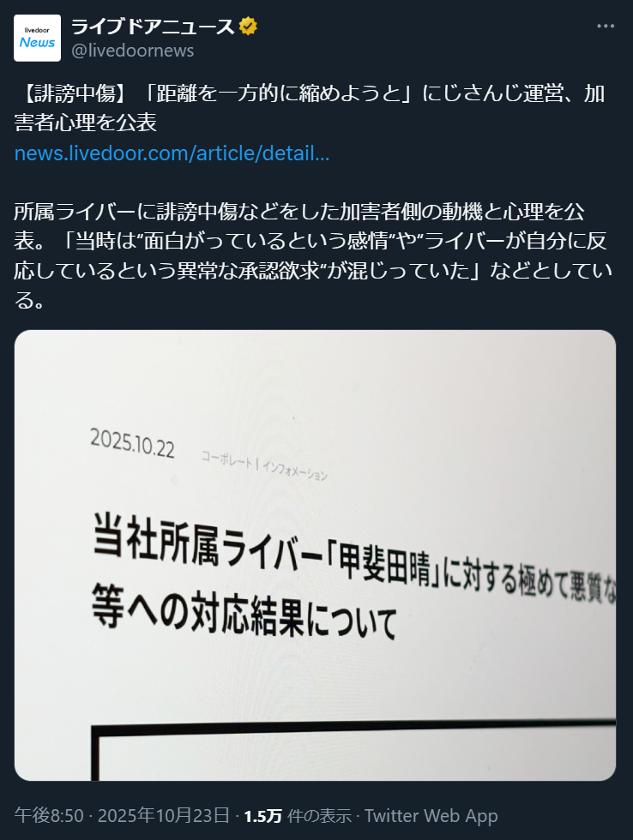Open the ライブドアニュース display name

pyautogui.click(x=153, y=26)
